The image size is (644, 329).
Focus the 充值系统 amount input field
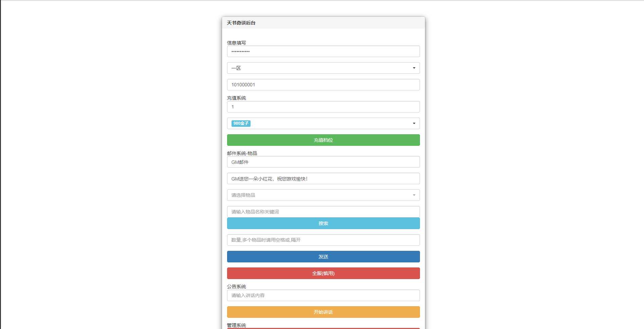tap(323, 107)
